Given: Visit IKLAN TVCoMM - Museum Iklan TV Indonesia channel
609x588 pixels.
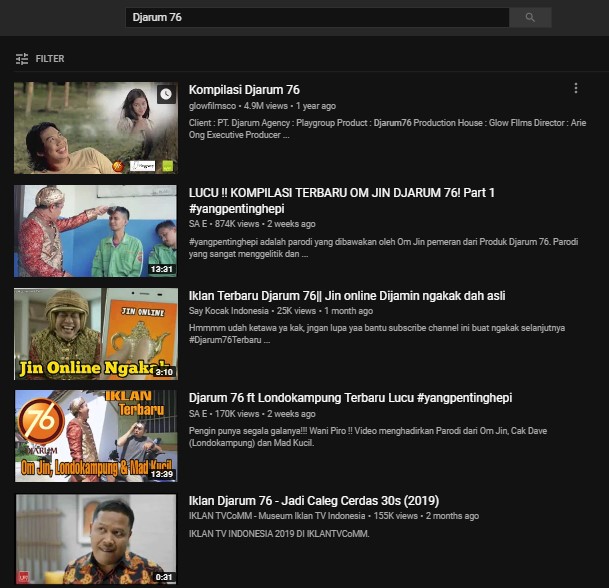Looking at the screenshot, I should tap(277, 516).
